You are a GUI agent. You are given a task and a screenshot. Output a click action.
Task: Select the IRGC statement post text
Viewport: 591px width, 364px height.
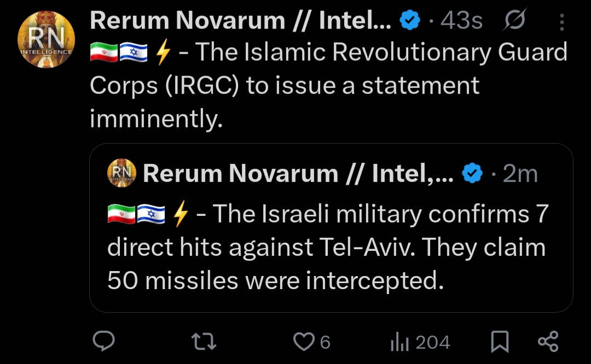pos(328,85)
